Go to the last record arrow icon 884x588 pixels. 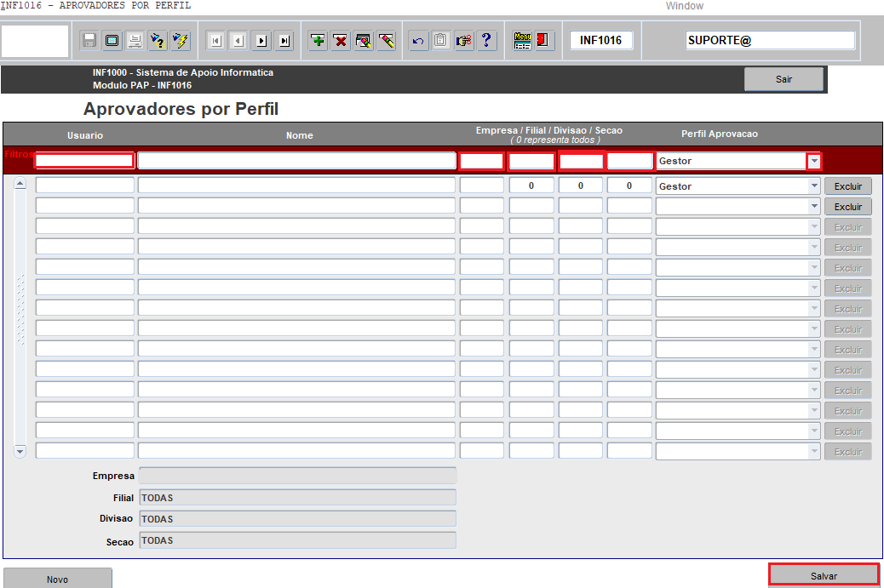pos(284,40)
